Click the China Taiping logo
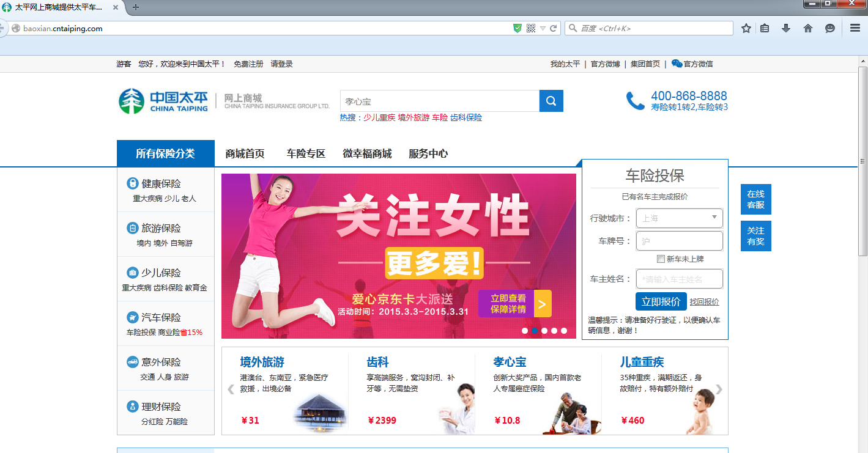This screenshot has width=868, height=453. [x=163, y=101]
